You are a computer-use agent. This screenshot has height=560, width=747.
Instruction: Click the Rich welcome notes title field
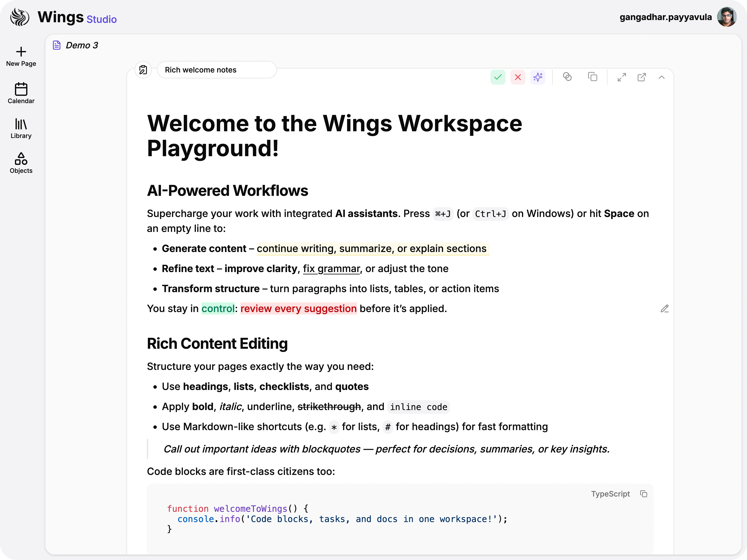point(201,70)
